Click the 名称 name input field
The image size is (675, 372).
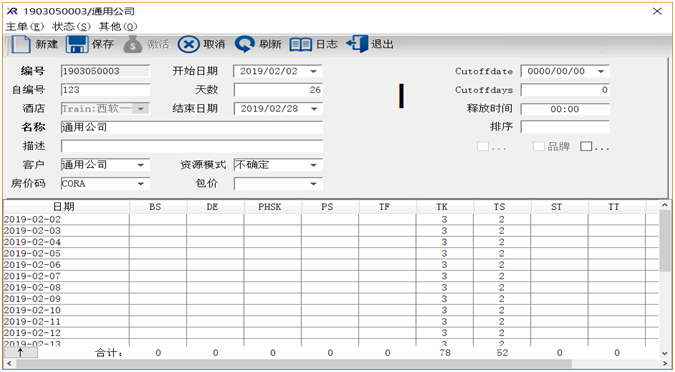click(x=192, y=127)
